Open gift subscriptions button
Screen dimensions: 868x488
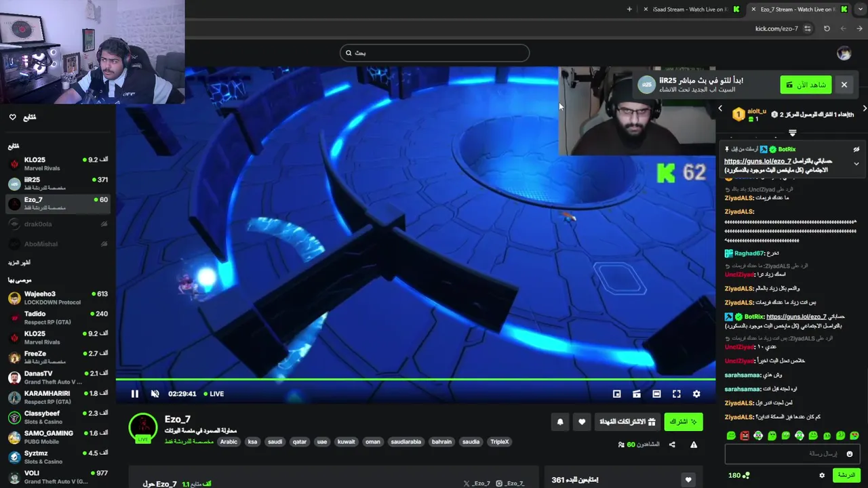coord(627,422)
